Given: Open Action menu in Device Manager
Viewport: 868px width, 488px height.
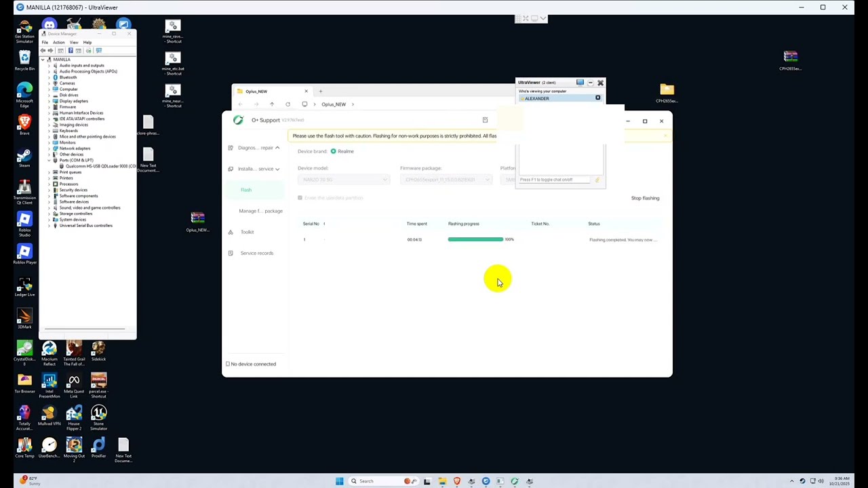Looking at the screenshot, I should click(59, 42).
